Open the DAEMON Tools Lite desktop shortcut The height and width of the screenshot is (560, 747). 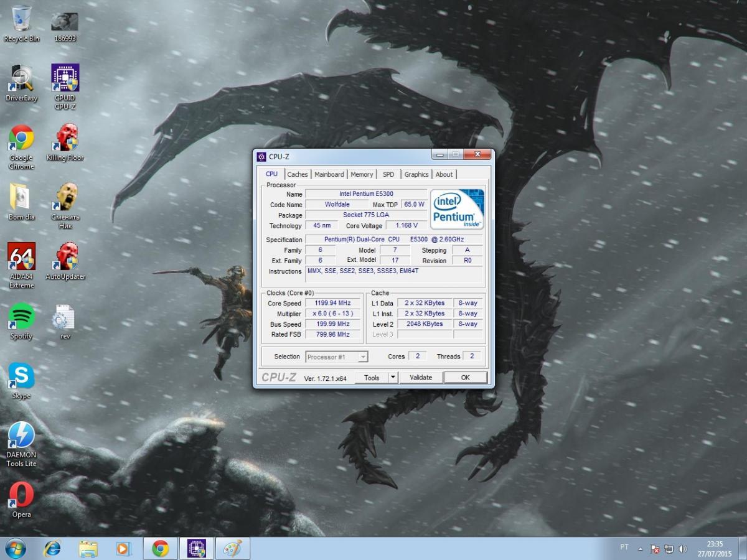21,444
